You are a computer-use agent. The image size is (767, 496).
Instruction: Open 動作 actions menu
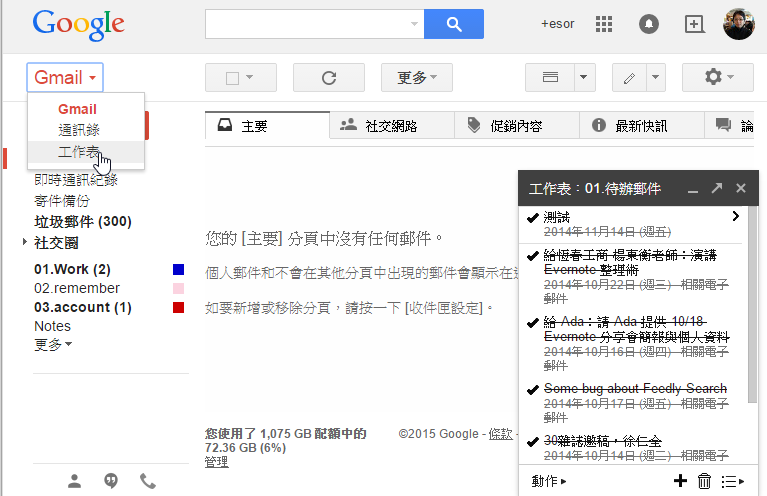tap(549, 481)
